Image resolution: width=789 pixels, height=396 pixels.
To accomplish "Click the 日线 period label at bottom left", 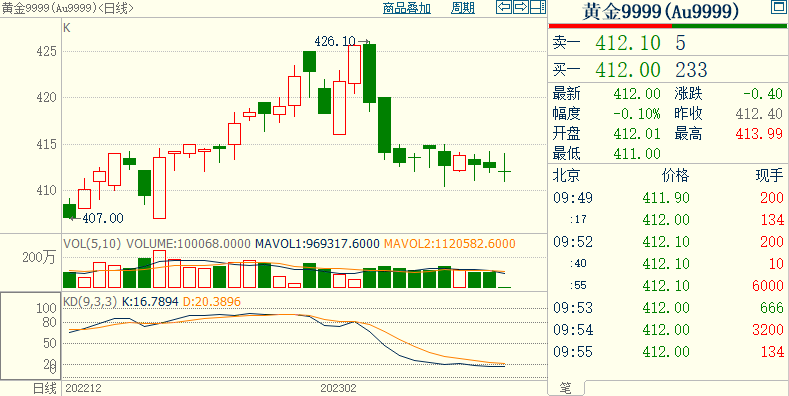I will point(45,388).
